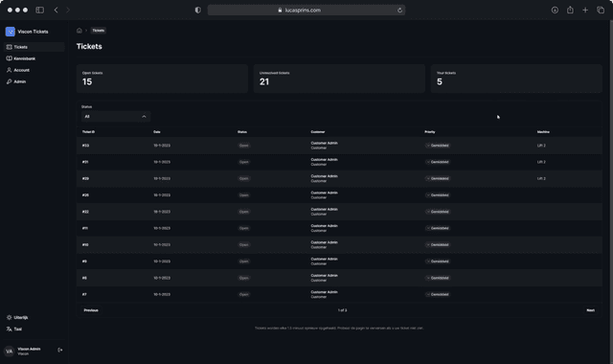Open ticket #11 row

tap(339, 228)
